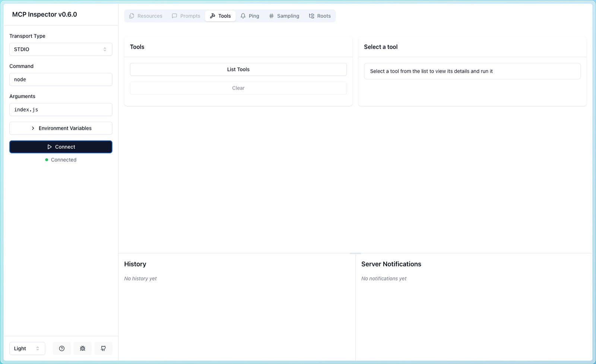Switch to the Prompts tab
This screenshot has width=596, height=364.
(186, 16)
